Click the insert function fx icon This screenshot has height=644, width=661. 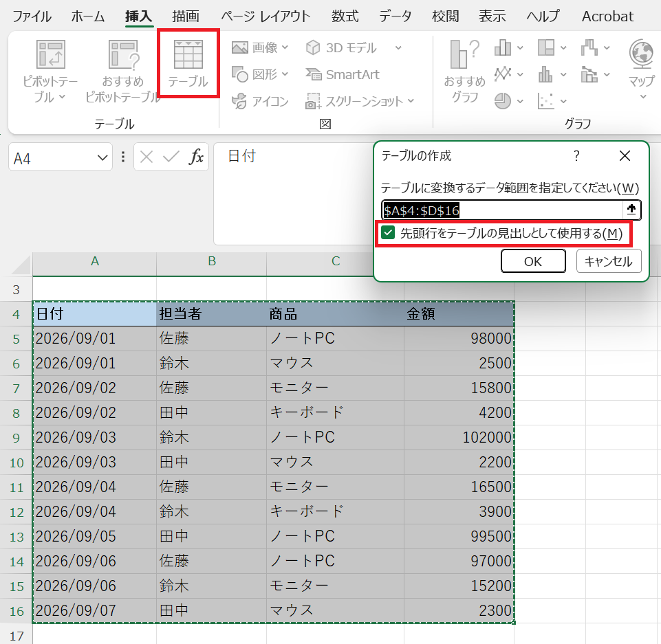[x=196, y=157]
